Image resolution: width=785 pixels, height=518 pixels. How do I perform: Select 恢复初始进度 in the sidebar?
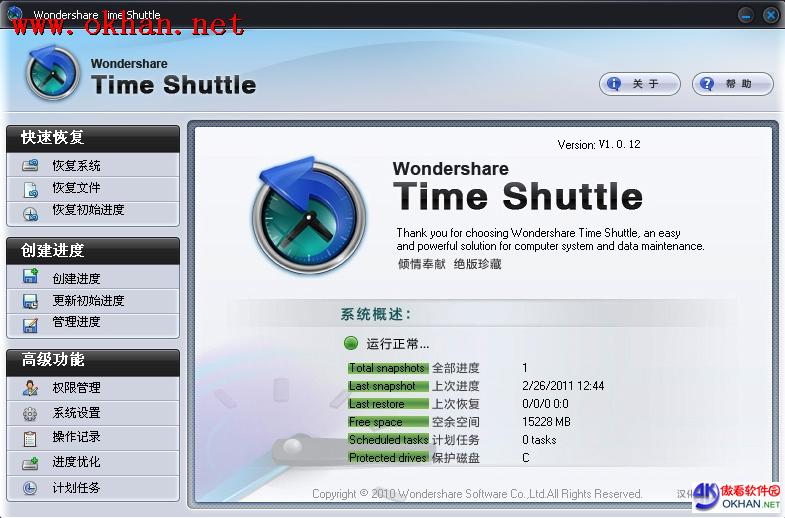[x=93, y=213]
